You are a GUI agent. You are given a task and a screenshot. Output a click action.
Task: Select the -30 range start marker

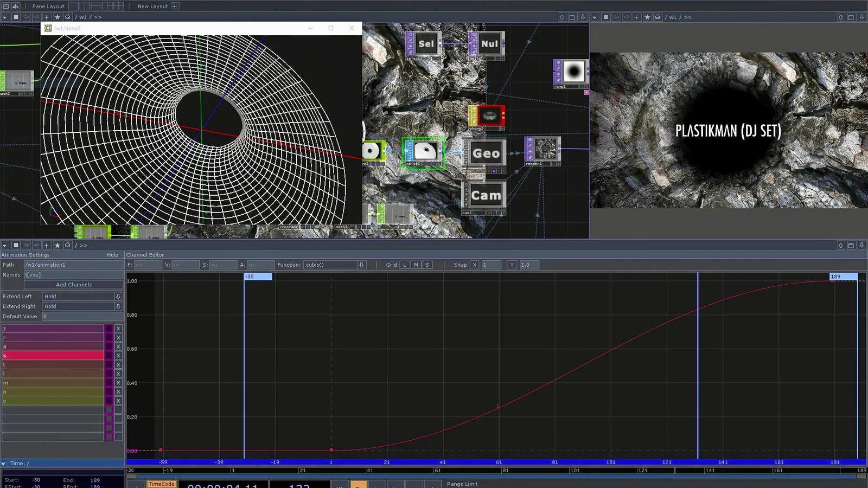pos(258,277)
